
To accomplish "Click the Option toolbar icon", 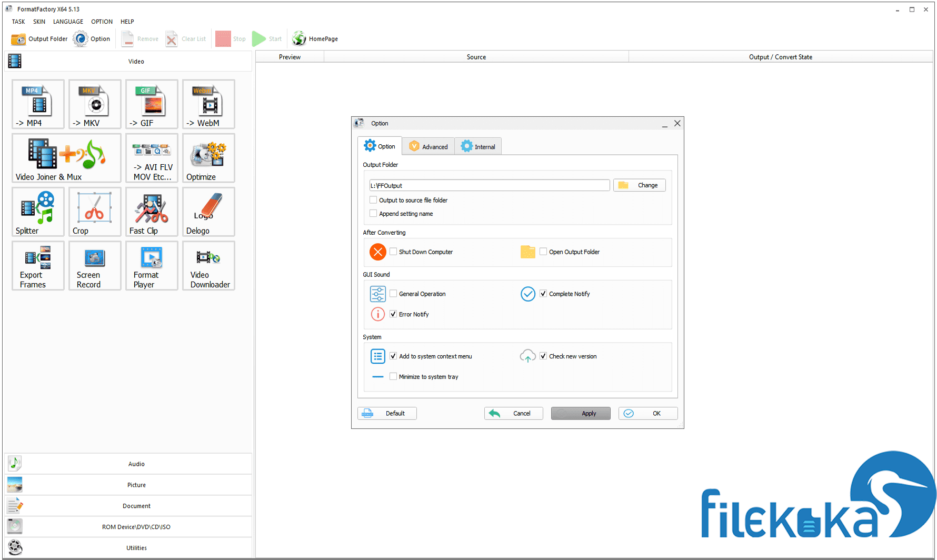I will [x=92, y=39].
